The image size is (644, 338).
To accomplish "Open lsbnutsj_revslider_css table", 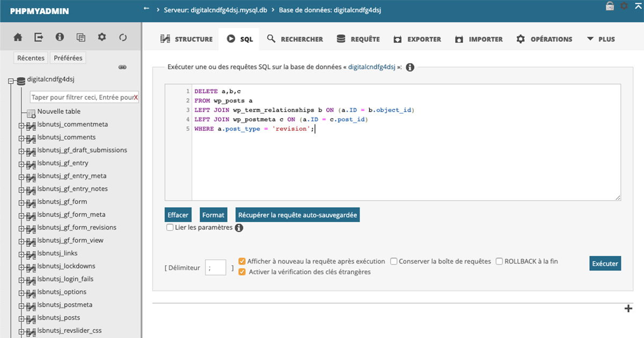I will [69, 330].
